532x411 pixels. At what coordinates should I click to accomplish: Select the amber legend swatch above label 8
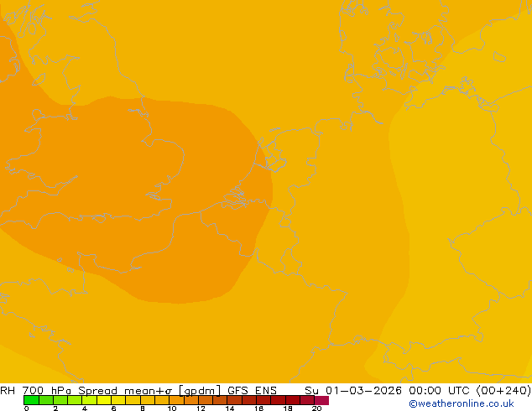tap(147, 400)
